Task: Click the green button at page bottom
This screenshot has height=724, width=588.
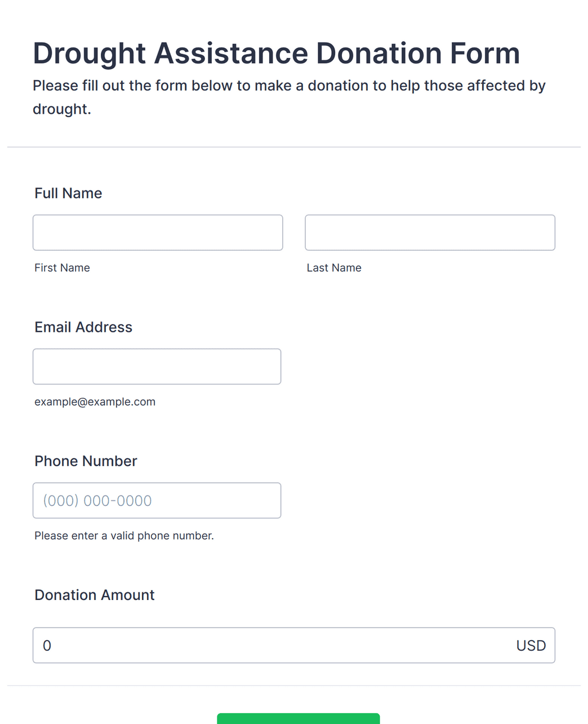Action: click(x=299, y=718)
